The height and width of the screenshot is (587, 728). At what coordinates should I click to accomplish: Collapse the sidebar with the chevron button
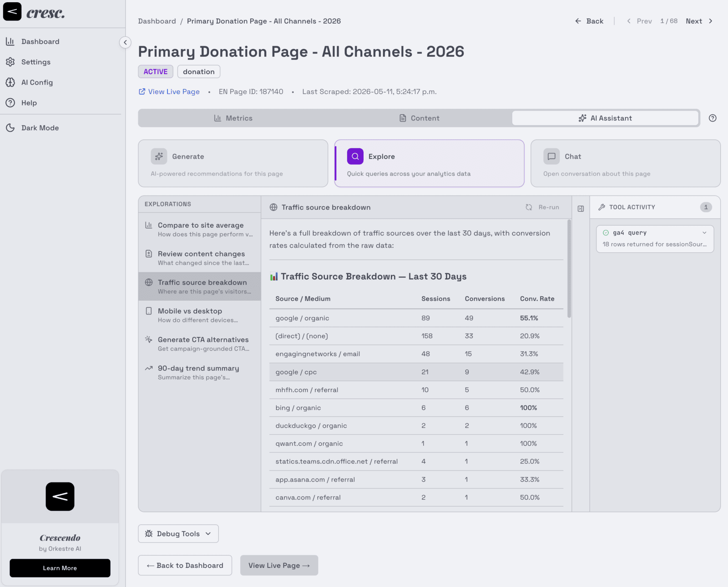125,42
